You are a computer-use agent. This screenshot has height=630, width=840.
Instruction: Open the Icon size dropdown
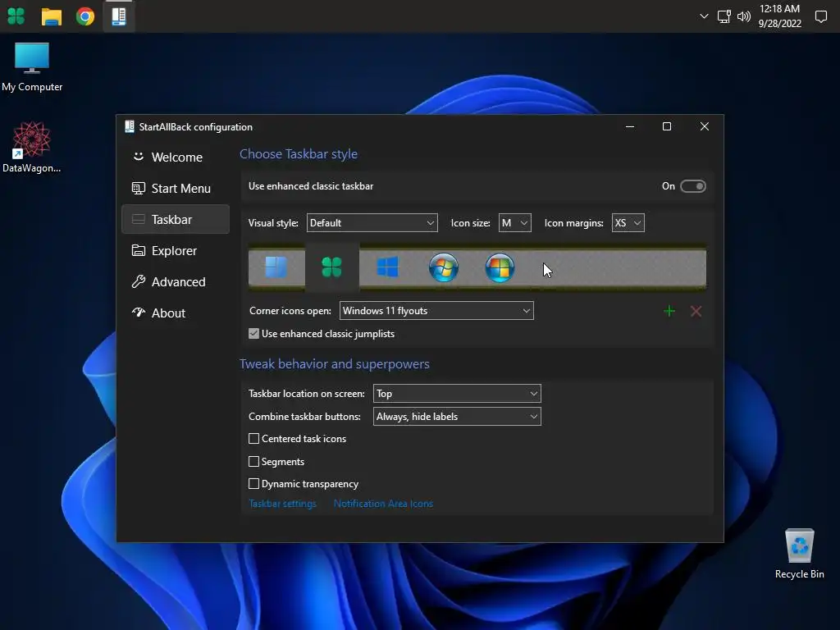[x=515, y=223]
